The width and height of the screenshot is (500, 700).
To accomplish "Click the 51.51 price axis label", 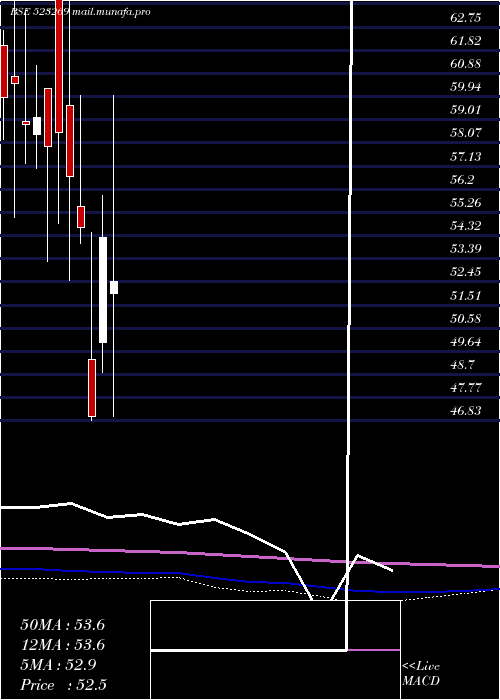I will click(466, 296).
